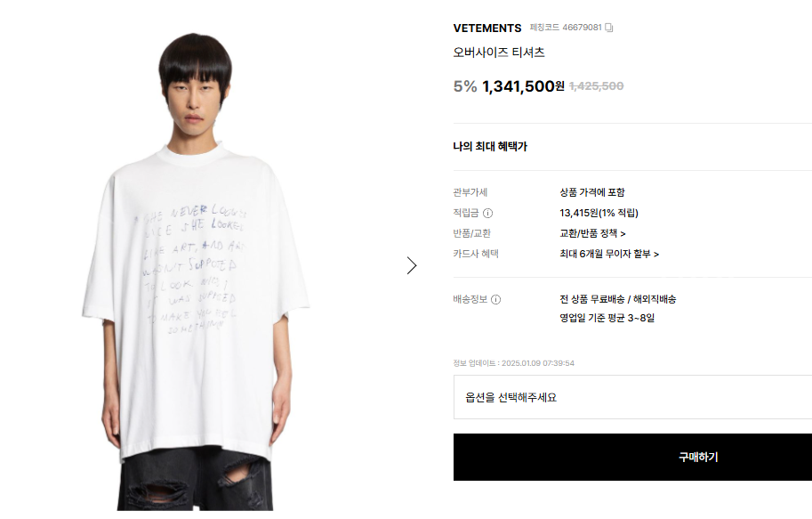The height and width of the screenshot is (519, 812).
Task: Open the 교환/반품 정책 link
Action: (592, 233)
